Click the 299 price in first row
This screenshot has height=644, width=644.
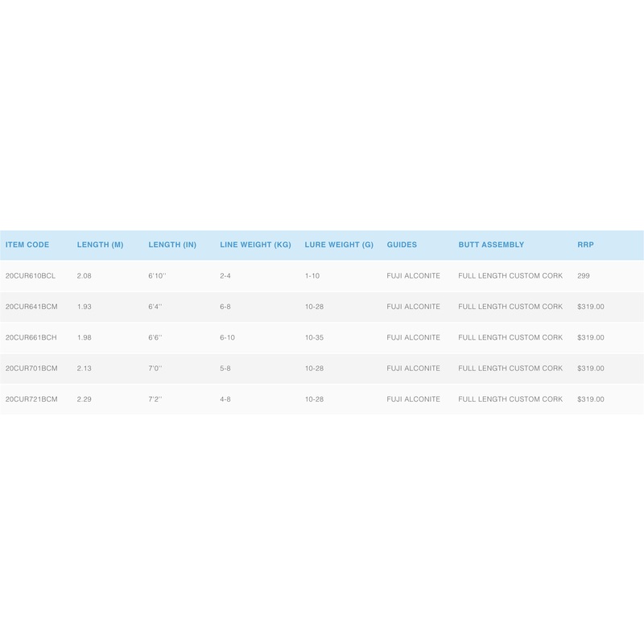pyautogui.click(x=584, y=276)
